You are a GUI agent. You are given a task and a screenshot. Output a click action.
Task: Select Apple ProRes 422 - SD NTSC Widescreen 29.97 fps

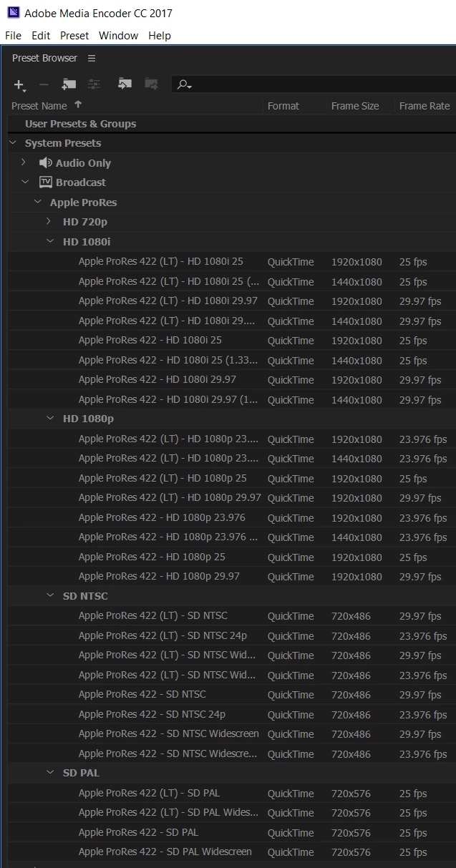coord(231,734)
